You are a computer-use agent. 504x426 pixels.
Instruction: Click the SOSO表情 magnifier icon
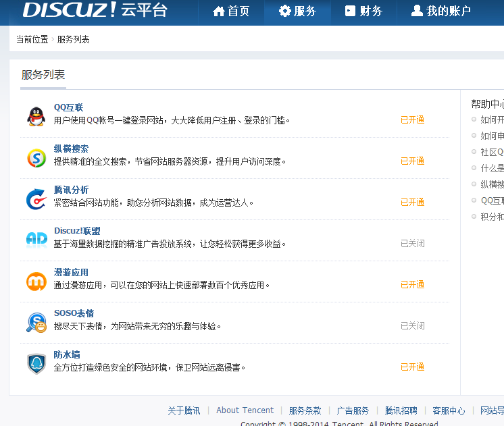point(36,323)
